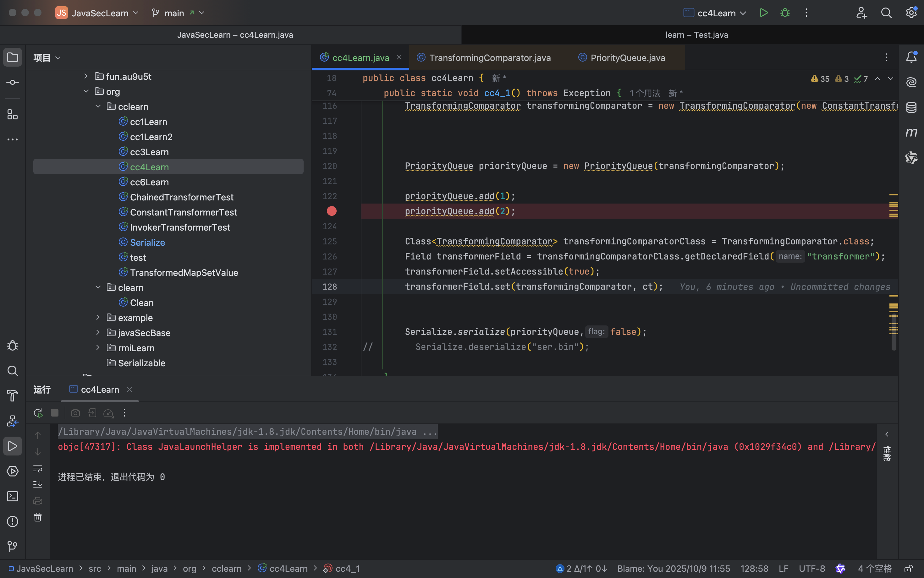Switch to the PriorityQueue.java tab
This screenshot has width=924, height=578.
[627, 58]
